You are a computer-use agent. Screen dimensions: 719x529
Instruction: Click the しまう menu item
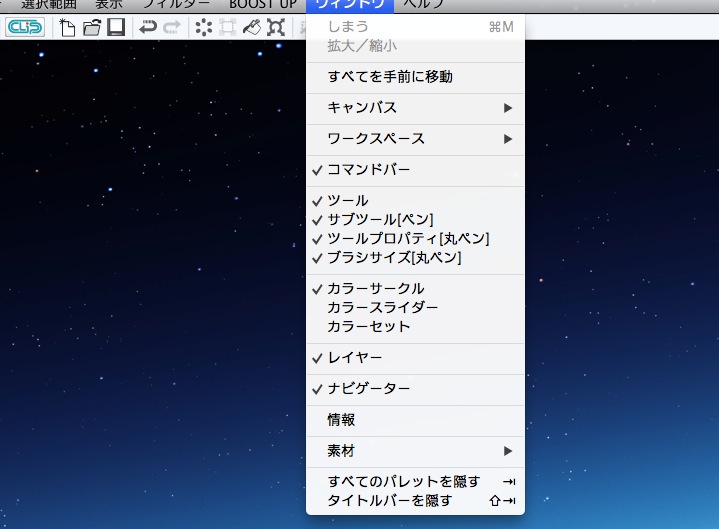coord(415,27)
